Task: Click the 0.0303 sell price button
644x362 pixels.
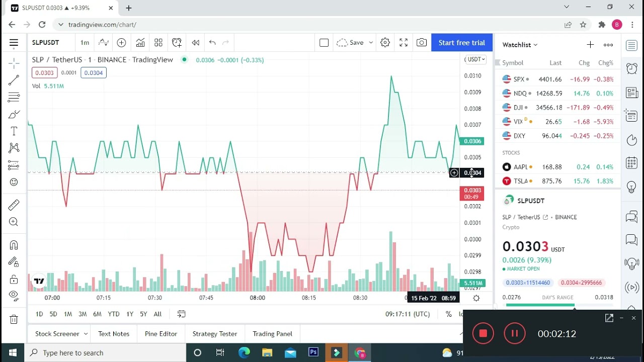Action: click(x=44, y=73)
